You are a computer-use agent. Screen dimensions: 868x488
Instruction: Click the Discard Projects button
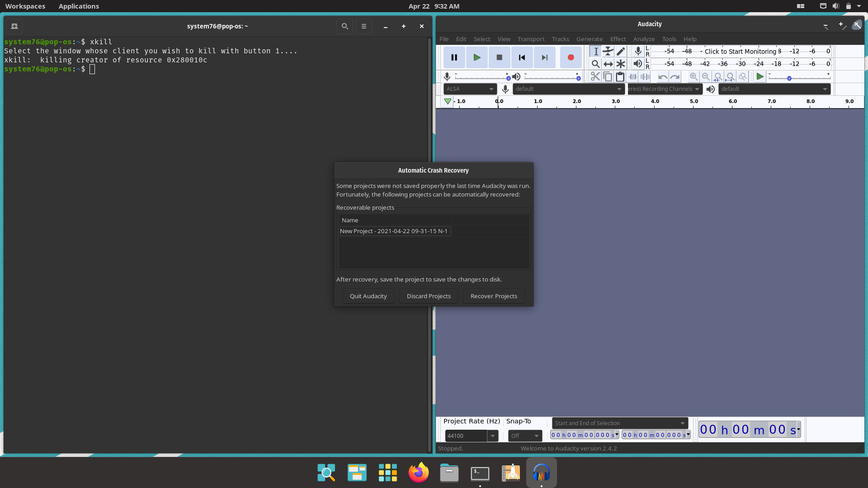429,296
